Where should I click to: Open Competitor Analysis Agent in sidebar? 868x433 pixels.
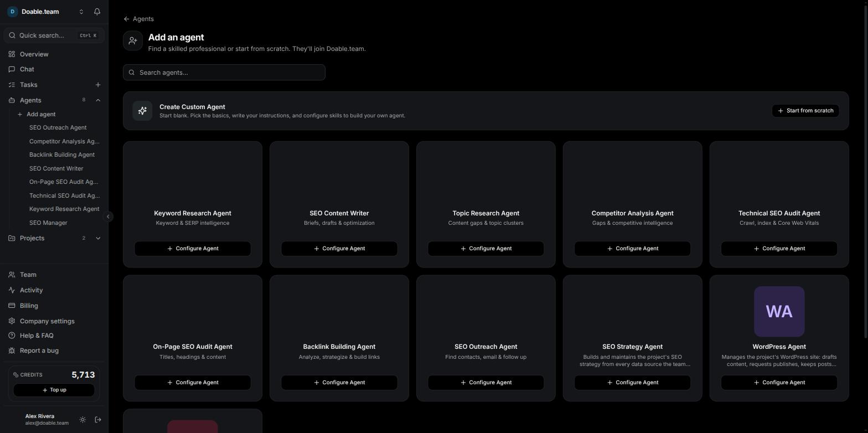pos(64,141)
